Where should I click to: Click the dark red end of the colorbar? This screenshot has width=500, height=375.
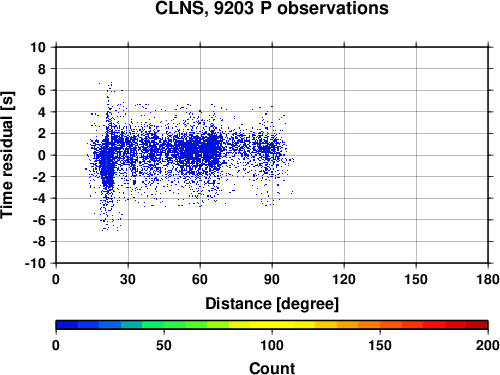pyautogui.click(x=477, y=325)
